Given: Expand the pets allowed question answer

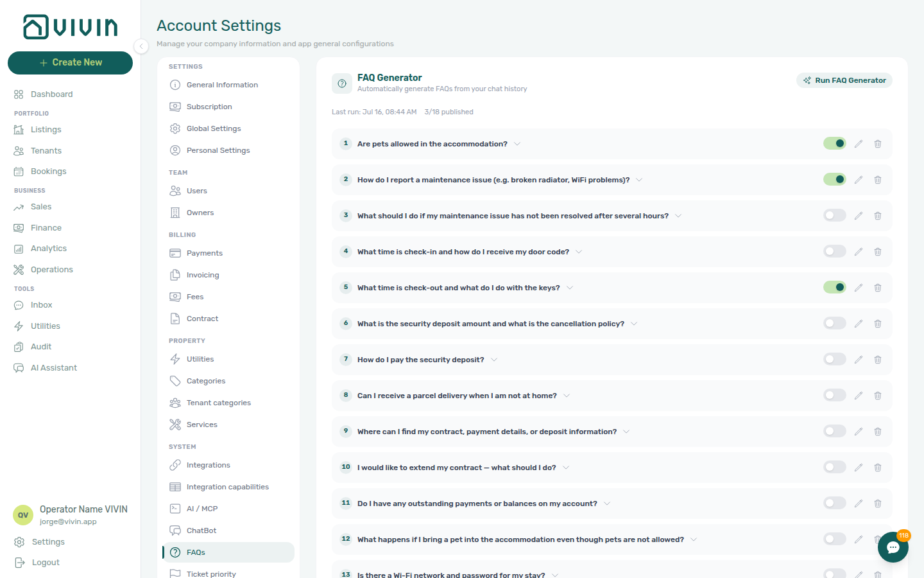Looking at the screenshot, I should coord(517,144).
